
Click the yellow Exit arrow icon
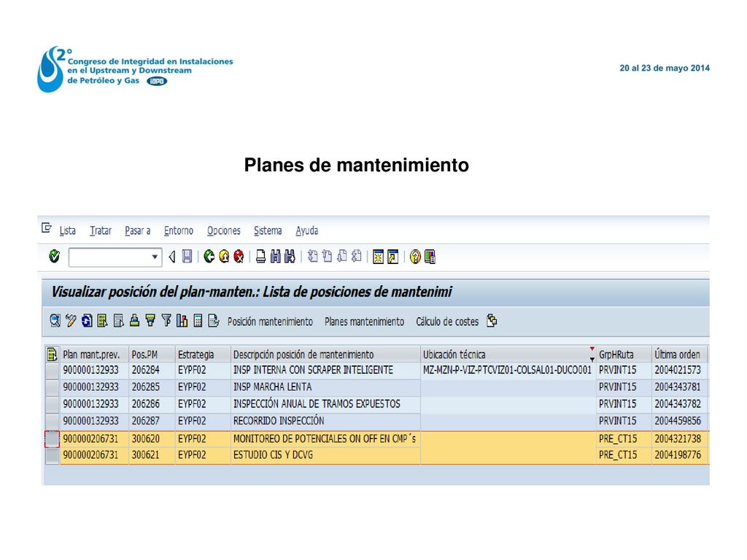pos(224,257)
